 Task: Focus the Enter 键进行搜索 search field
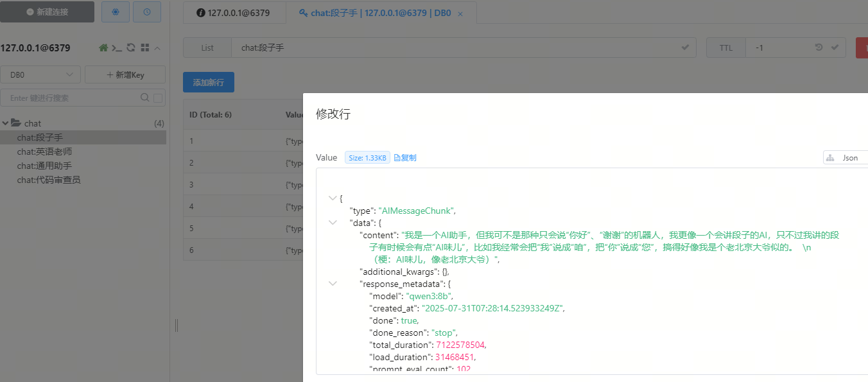[x=74, y=98]
